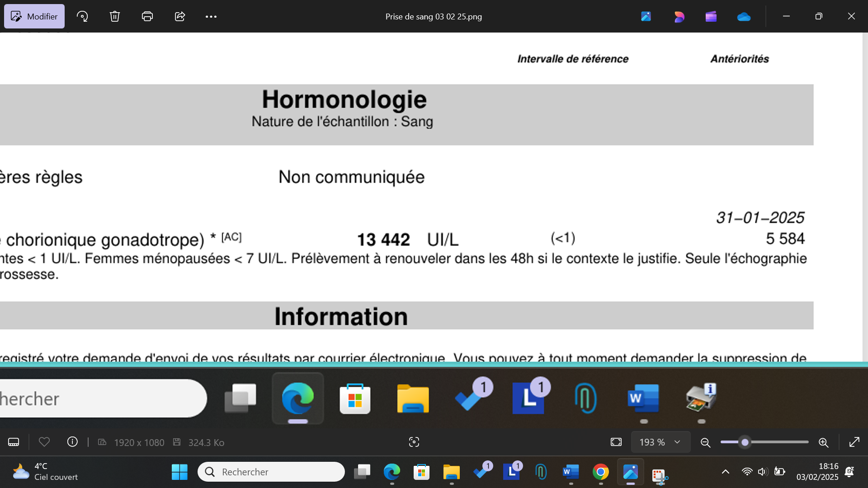Delete the current photo
This screenshot has height=488, width=868.
click(x=114, y=16)
